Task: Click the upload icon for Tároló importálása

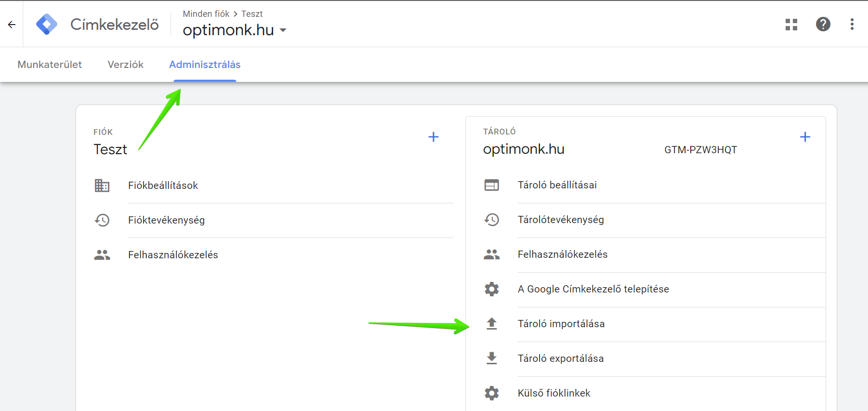Action: click(x=492, y=324)
